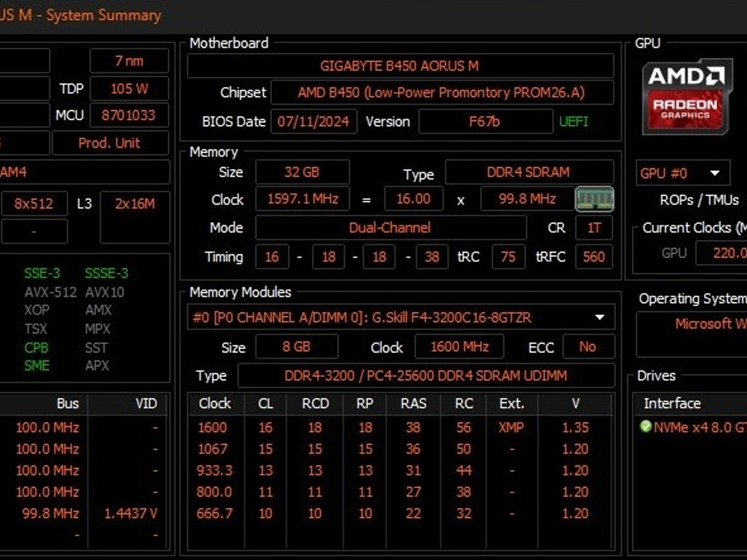Click the AMD Radeon Graphics logo

[x=687, y=97]
